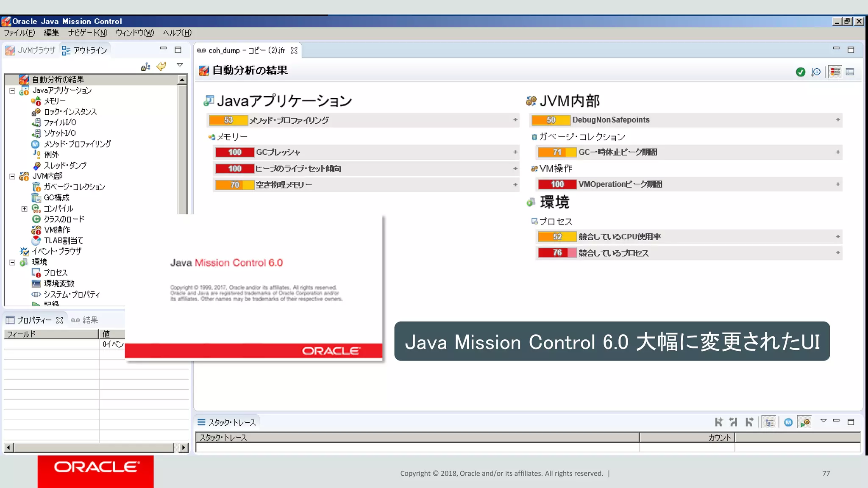868x488 pixels.
Task: Click the yellow reset-pages arrow icon
Action: click(161, 66)
